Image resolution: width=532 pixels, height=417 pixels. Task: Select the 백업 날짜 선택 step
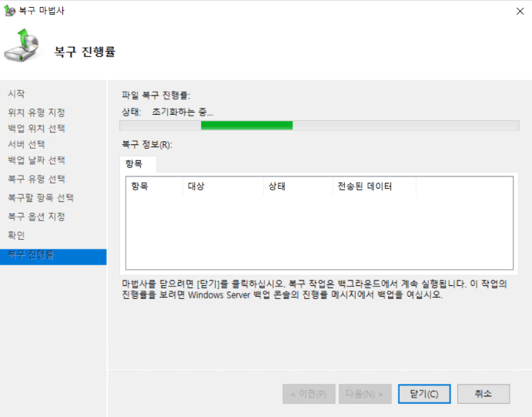click(36, 160)
